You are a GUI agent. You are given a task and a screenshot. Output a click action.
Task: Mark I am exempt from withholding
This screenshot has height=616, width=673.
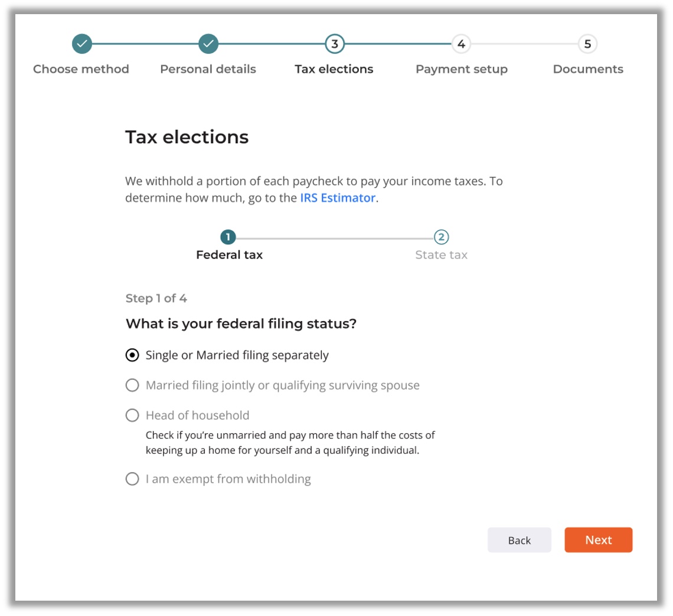pos(132,479)
